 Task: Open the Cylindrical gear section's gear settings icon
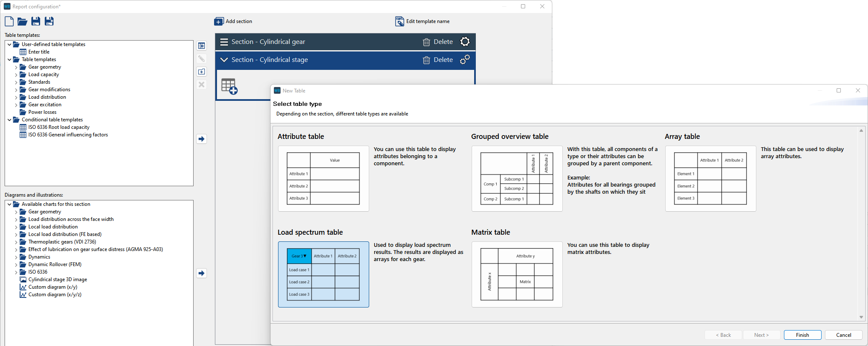[x=465, y=42]
